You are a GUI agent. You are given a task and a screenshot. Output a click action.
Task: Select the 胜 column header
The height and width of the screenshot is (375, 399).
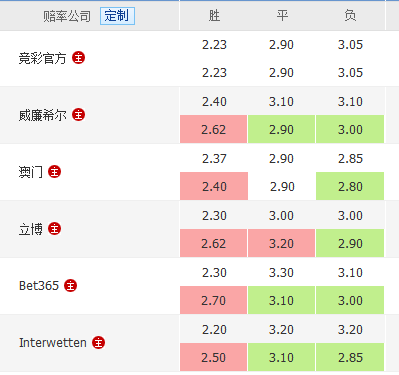(214, 15)
